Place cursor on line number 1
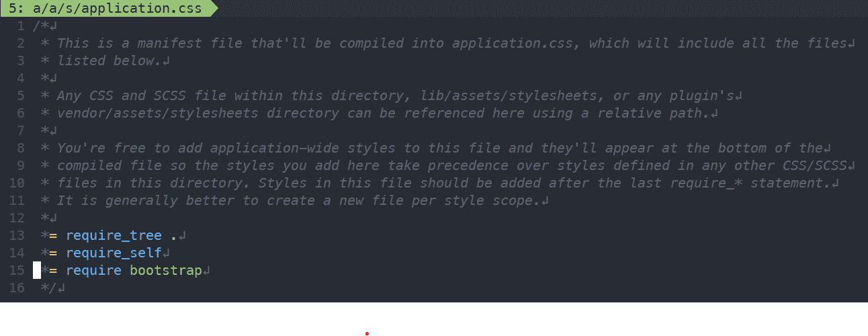 tap(20, 26)
